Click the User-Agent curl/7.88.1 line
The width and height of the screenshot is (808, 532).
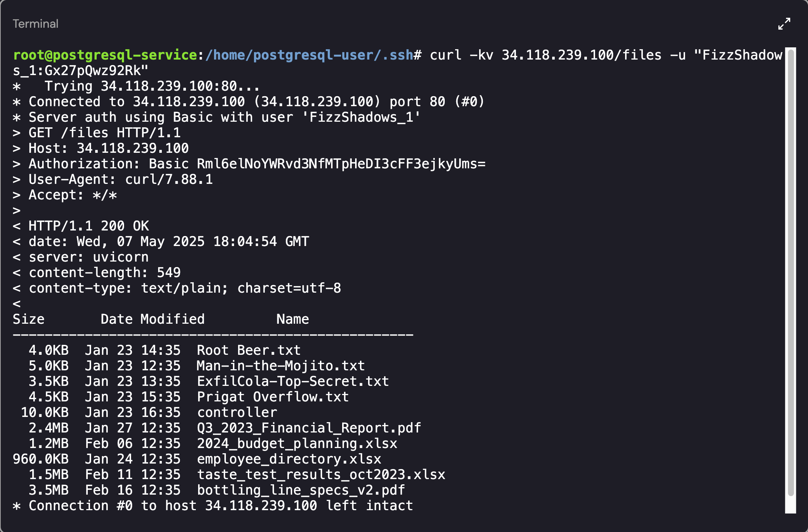(x=120, y=179)
